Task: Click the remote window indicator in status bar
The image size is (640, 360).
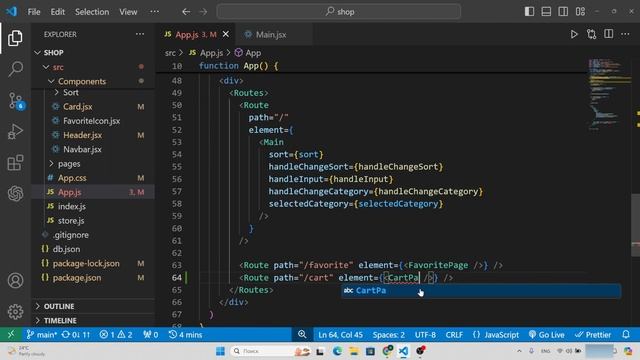Action: [x=11, y=335]
